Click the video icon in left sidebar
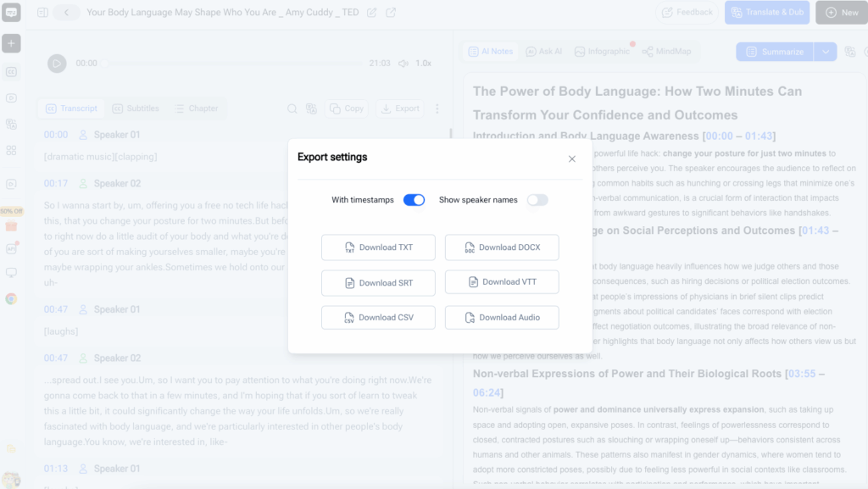Screen dimensions: 868x489 (11, 98)
